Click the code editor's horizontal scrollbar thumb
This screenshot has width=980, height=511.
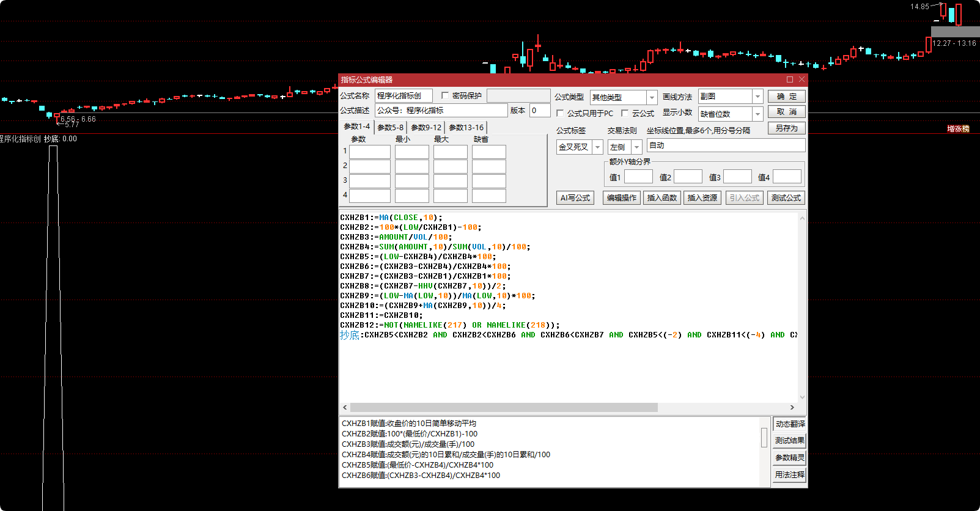pos(504,407)
